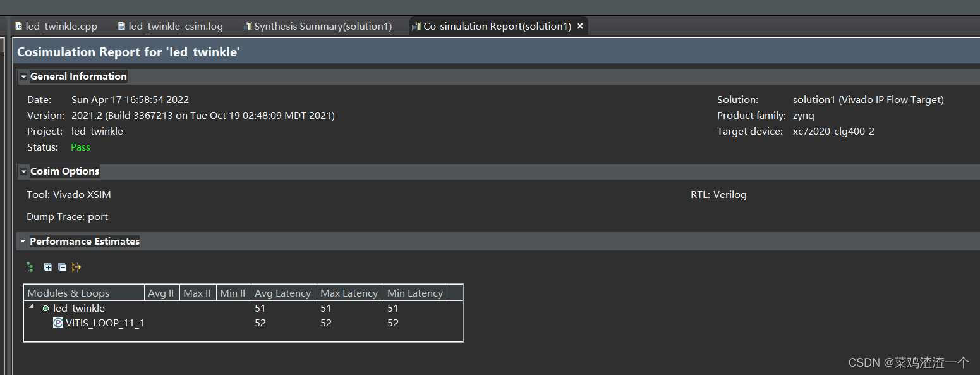
Task: Click the Avg Latency column header
Action: pyautogui.click(x=284, y=293)
